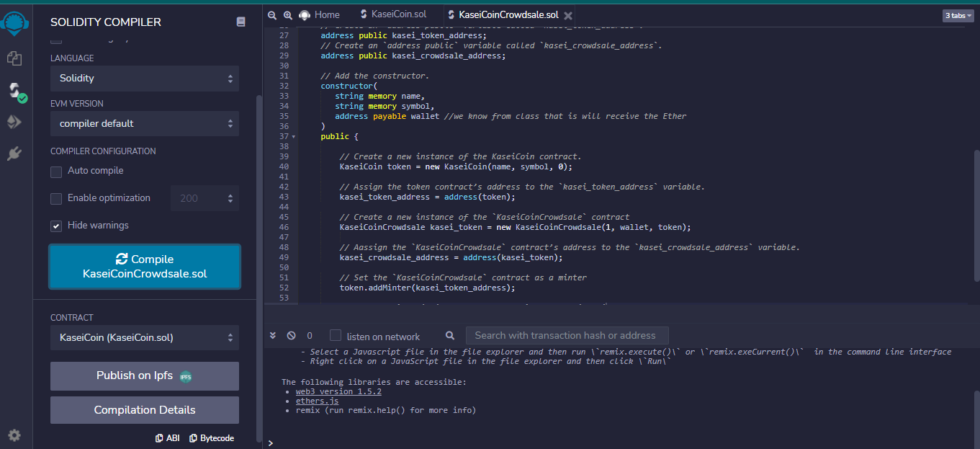Image resolution: width=980 pixels, height=449 pixels.
Task: Open the 3 tabs dropdown
Action: (x=958, y=15)
